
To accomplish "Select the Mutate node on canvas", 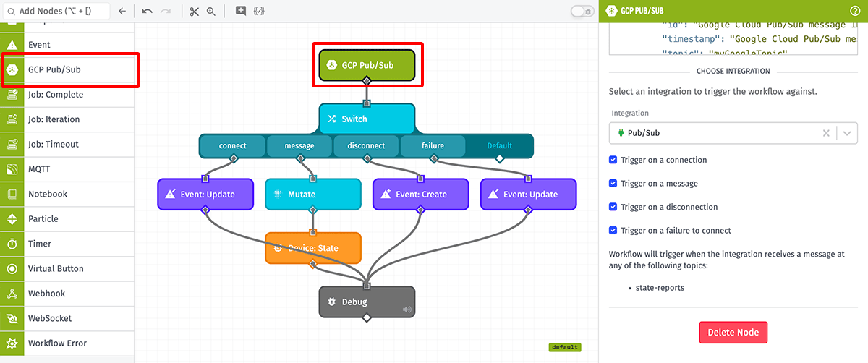I will (x=312, y=194).
